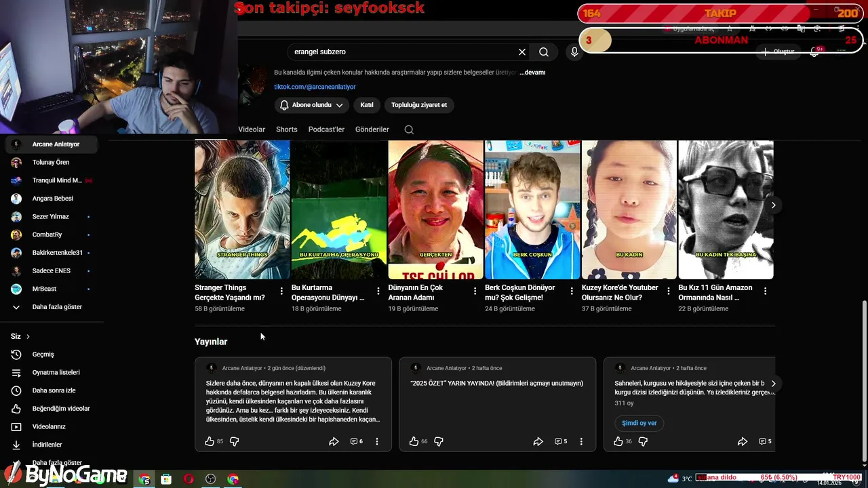Viewport: 868px width, 488px height.
Task: Open the Abone olundu subscription dropdown
Action: [x=312, y=105]
